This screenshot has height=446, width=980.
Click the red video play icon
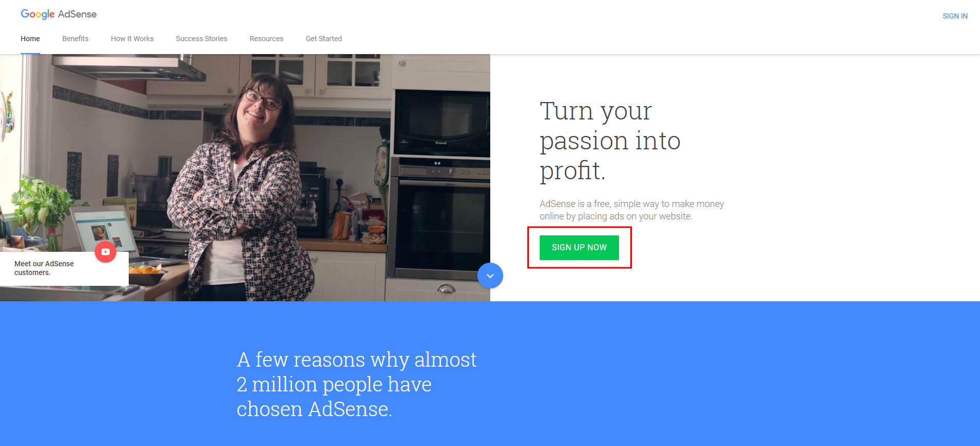(106, 252)
